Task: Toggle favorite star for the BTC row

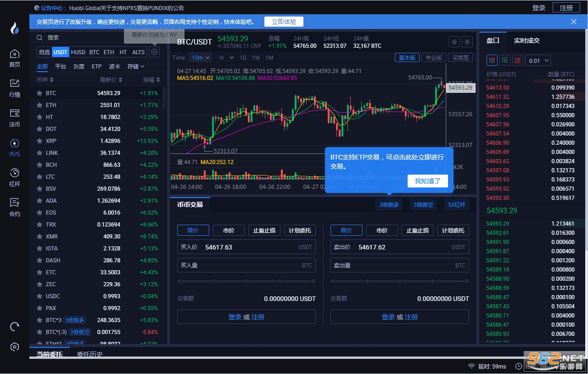Action: [x=39, y=93]
